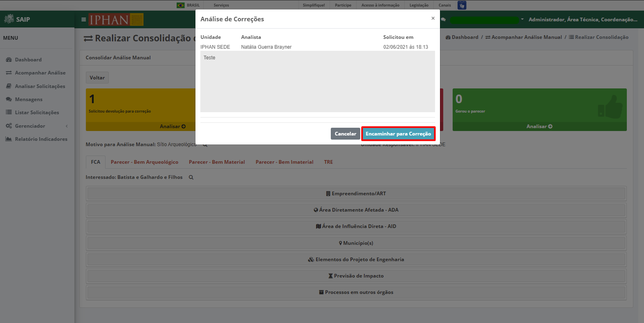Open Simplifique! in government top bar

coord(314,5)
